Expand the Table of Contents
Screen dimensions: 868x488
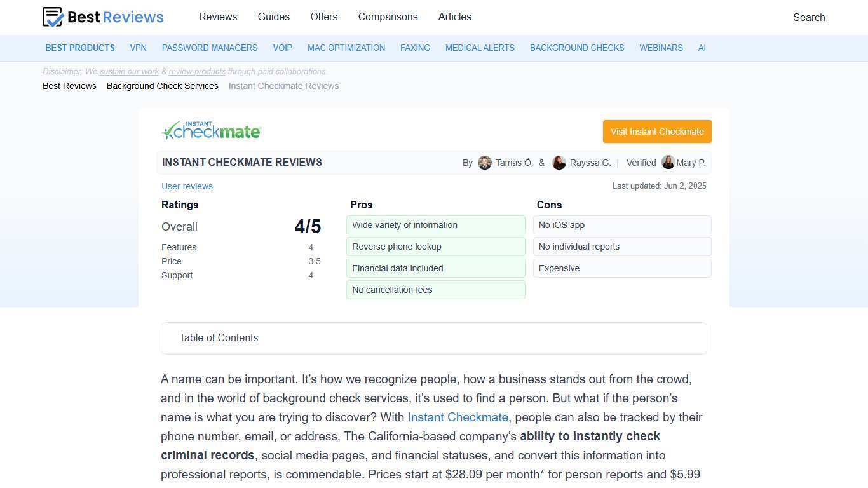219,337
